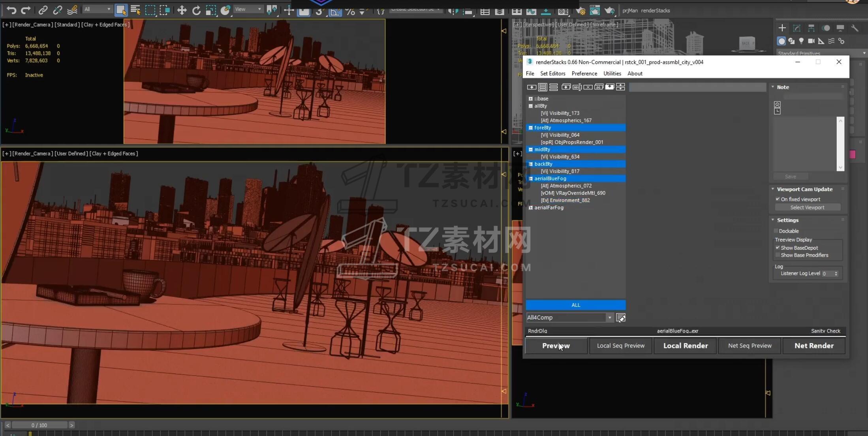This screenshot has height=436, width=868.
Task: Collapse the allBty tree node
Action: click(531, 106)
